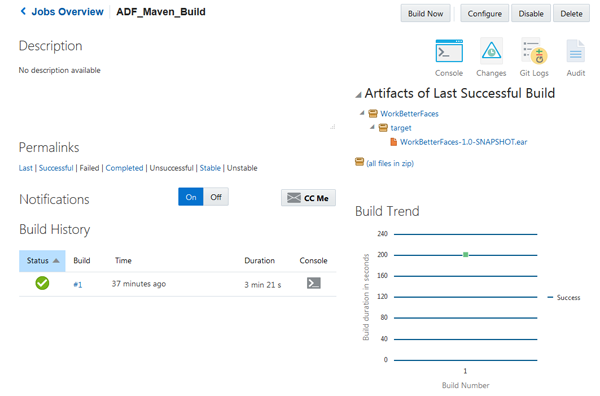
Task: Open the Stable permalink
Action: [x=210, y=168]
